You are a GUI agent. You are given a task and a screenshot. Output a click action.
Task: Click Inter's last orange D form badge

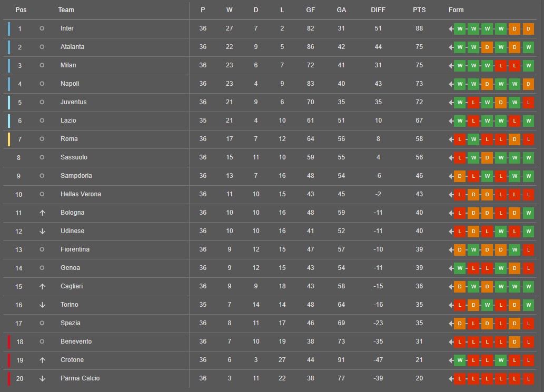tap(528, 29)
